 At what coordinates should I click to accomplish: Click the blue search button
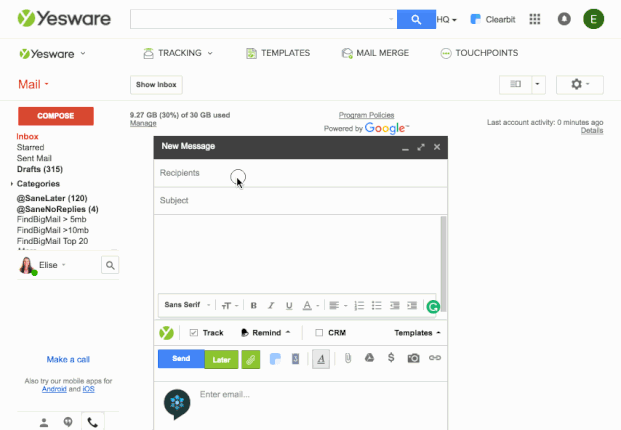pos(416,19)
